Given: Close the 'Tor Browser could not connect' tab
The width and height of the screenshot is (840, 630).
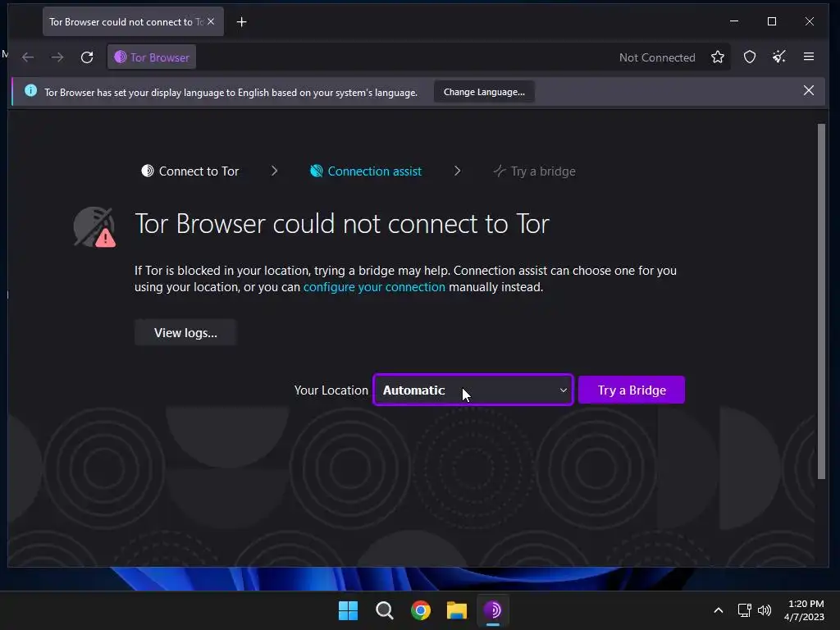Looking at the screenshot, I should click(211, 21).
